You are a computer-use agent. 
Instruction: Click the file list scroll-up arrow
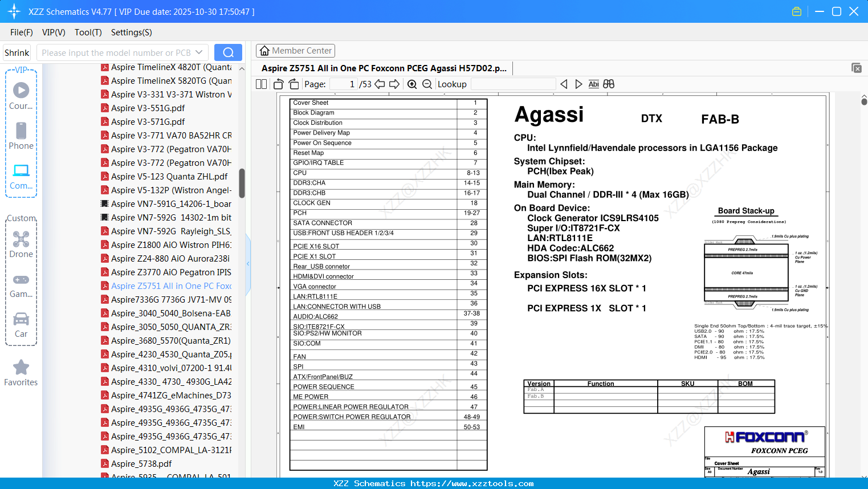tap(242, 68)
